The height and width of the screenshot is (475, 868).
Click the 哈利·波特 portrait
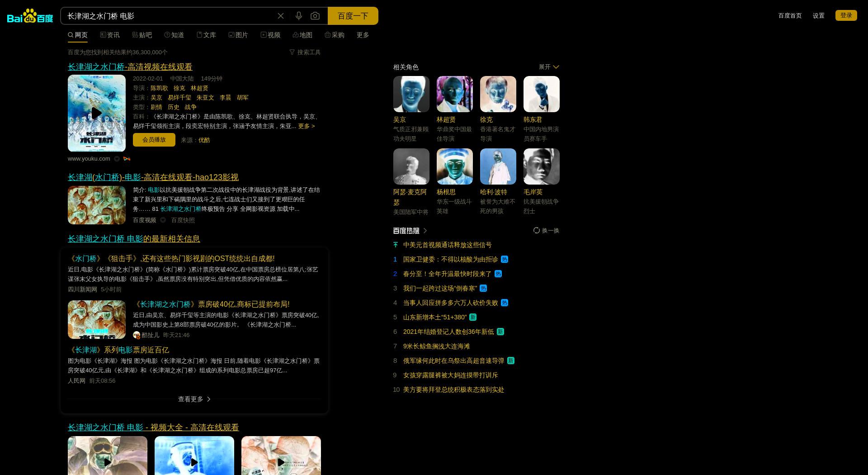pyautogui.click(x=498, y=166)
